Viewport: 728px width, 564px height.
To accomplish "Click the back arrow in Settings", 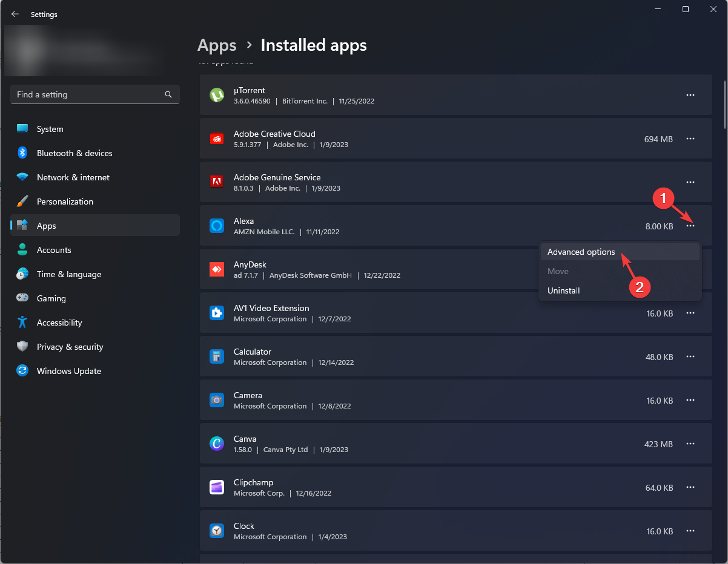I will (x=15, y=14).
